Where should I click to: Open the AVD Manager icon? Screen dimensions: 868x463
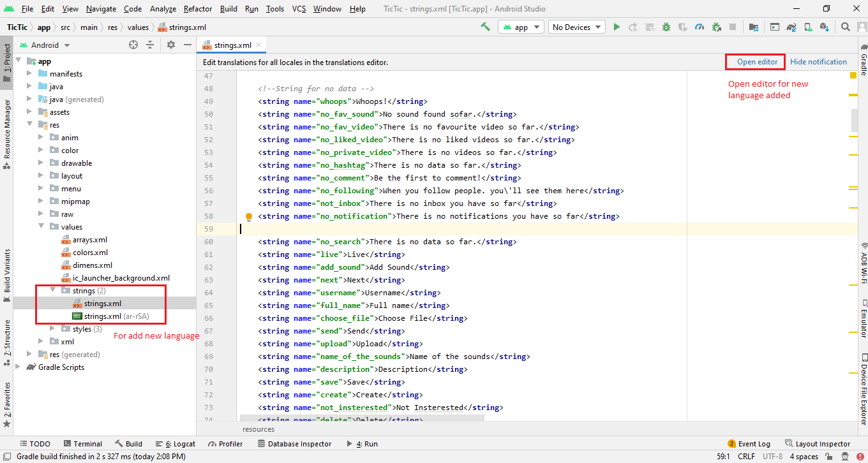[808, 27]
